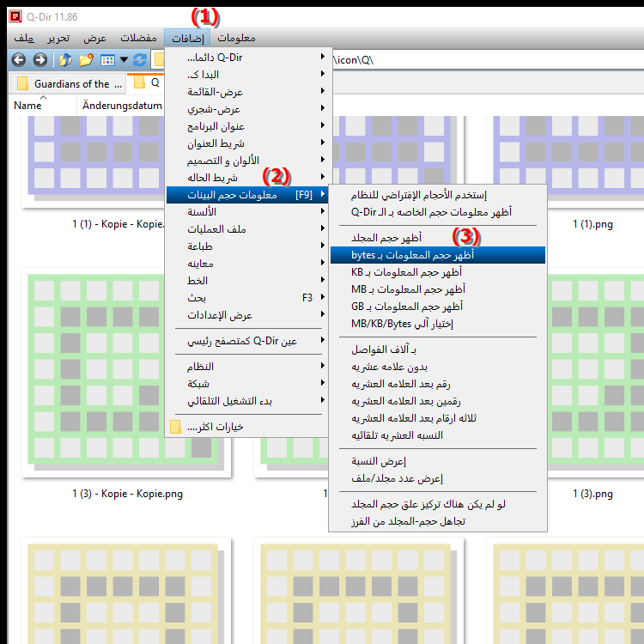The image size is (644, 644).
Task: Click the folder icon beside خيارات اكثر
Action: 175,427
